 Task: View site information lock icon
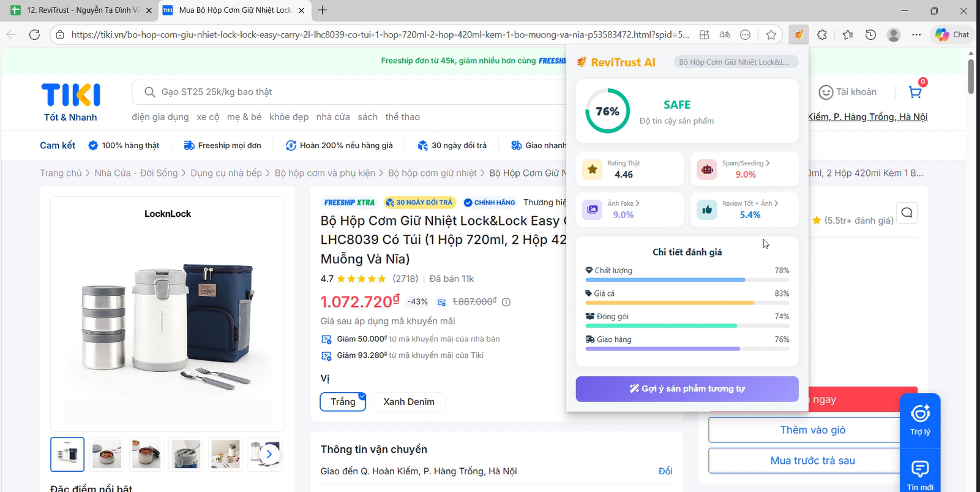click(60, 35)
